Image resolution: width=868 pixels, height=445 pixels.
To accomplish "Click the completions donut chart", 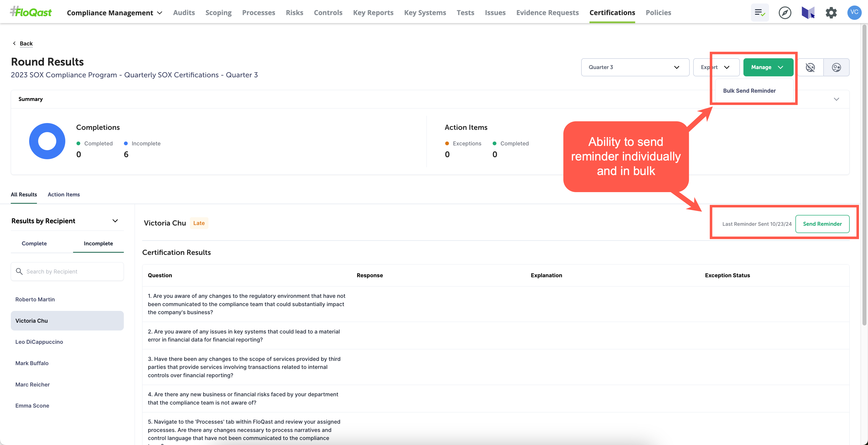I will coord(47,141).
